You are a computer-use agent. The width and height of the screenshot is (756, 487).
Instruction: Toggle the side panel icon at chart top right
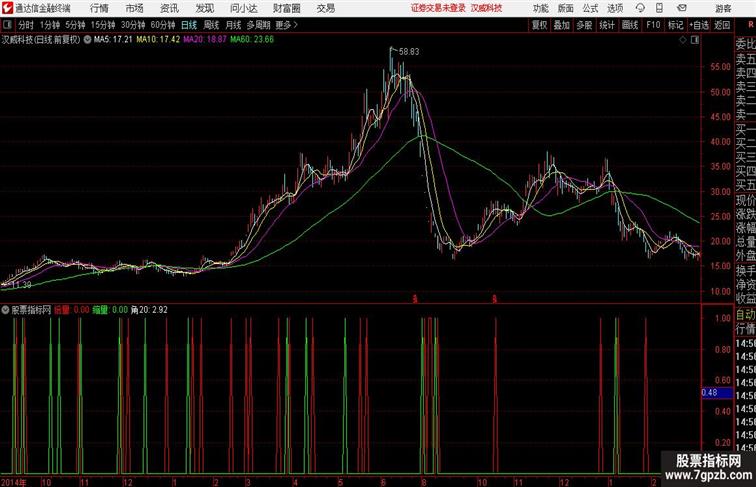pyautogui.click(x=695, y=40)
